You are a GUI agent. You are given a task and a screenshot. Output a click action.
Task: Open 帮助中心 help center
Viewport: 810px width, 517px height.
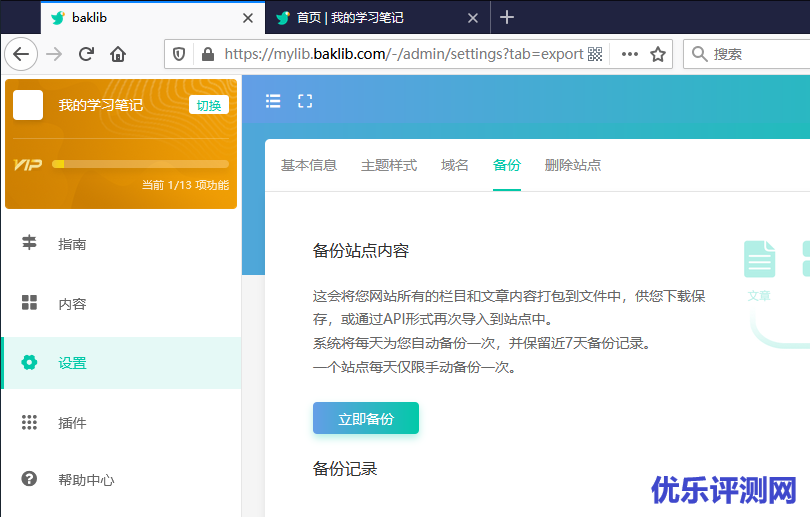pos(86,480)
